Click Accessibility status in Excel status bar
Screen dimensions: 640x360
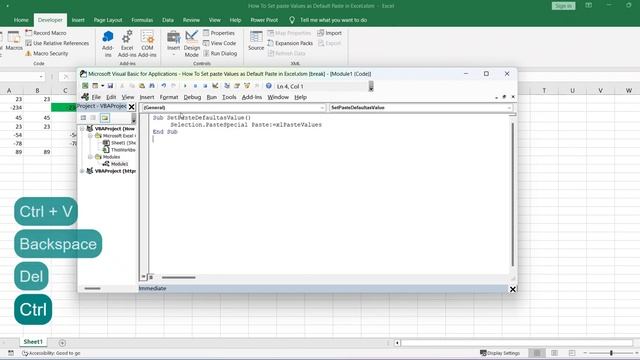(51, 353)
